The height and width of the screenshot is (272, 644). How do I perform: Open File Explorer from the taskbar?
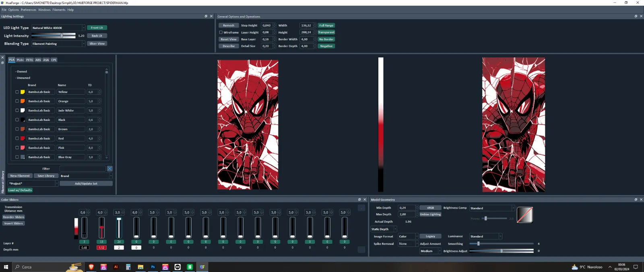pyautogui.click(x=140, y=267)
